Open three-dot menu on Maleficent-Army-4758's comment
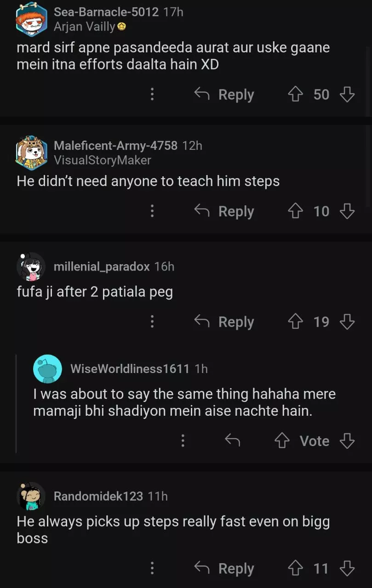Screen dimensions: 372x588 click(152, 211)
